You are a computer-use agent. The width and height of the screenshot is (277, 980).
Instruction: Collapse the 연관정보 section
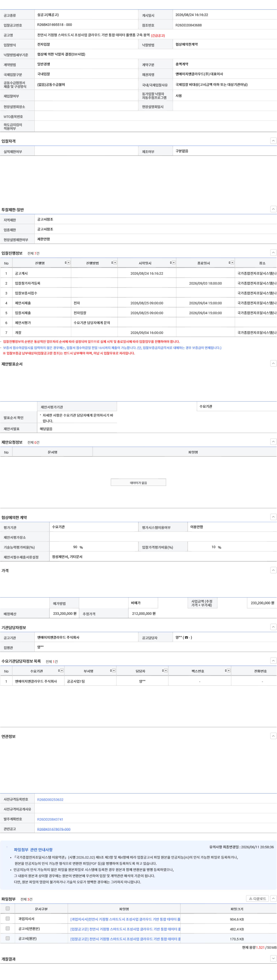273,736
